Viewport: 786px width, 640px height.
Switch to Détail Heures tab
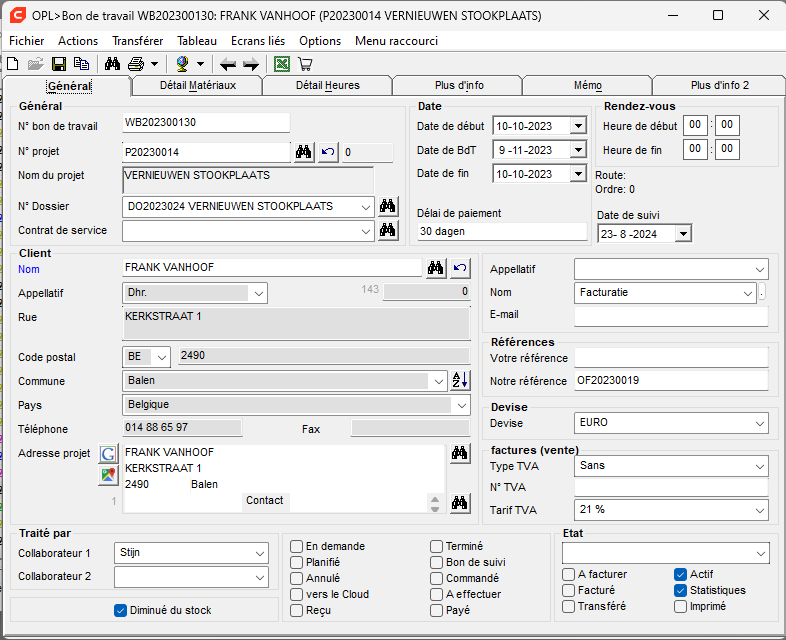point(327,85)
